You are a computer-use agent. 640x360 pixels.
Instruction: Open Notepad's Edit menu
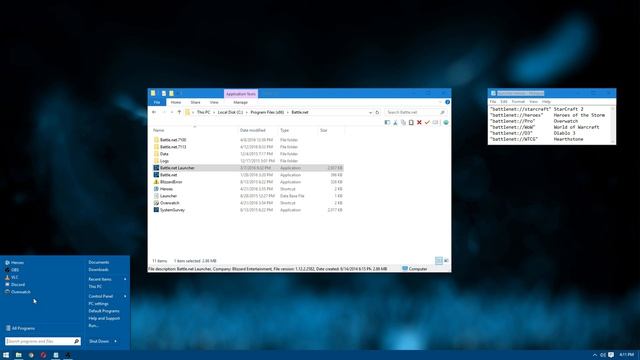click(x=504, y=102)
